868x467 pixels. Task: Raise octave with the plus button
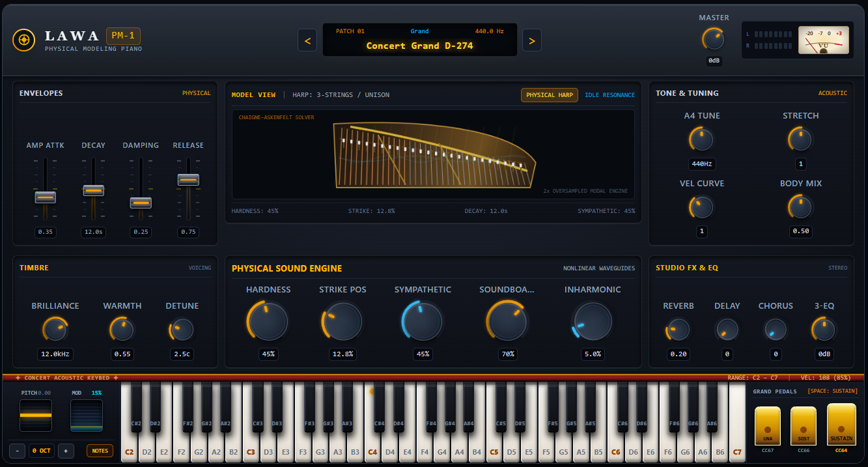click(x=66, y=451)
